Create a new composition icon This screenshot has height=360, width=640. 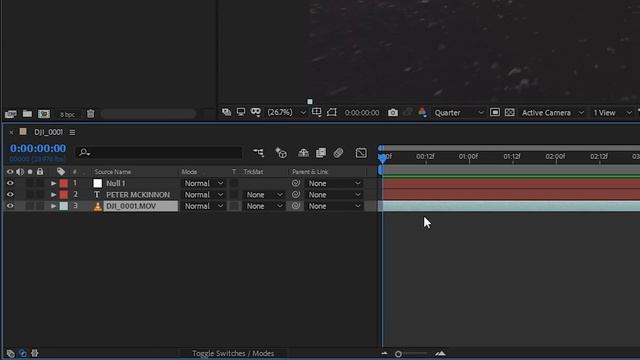44,114
